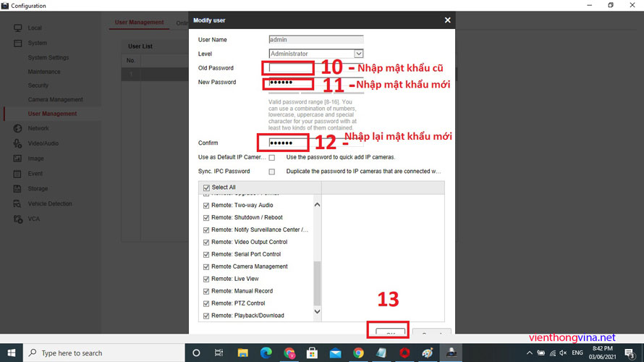Launch File Explorer from taskbar
The width and height of the screenshot is (644, 362).
pyautogui.click(x=242, y=353)
